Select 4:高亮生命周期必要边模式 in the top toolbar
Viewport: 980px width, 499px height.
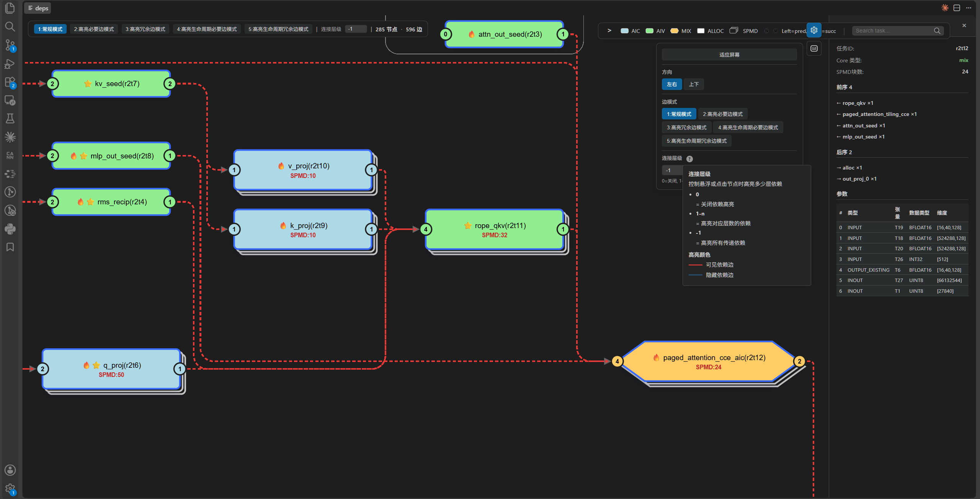(x=207, y=29)
